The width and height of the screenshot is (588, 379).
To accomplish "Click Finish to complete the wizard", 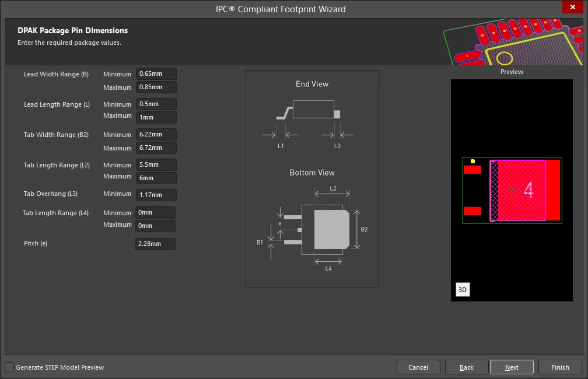I will 560,367.
